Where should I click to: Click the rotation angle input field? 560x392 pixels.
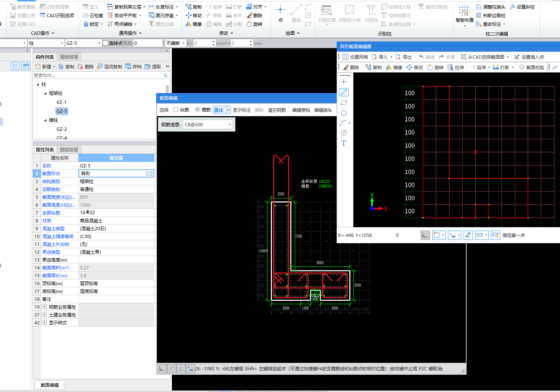click(x=148, y=43)
